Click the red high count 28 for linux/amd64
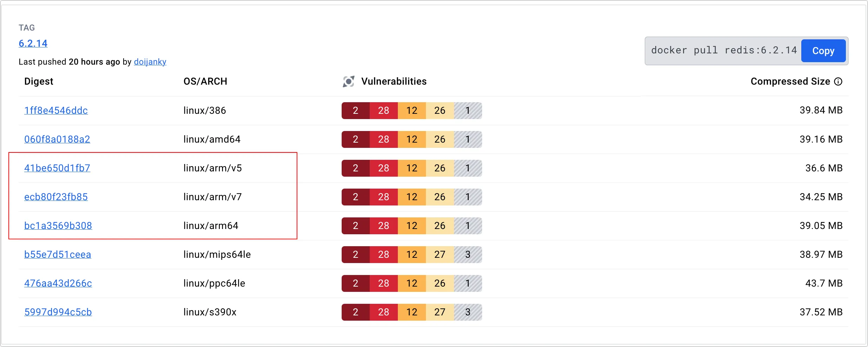Image resolution: width=868 pixels, height=347 pixels. [383, 139]
